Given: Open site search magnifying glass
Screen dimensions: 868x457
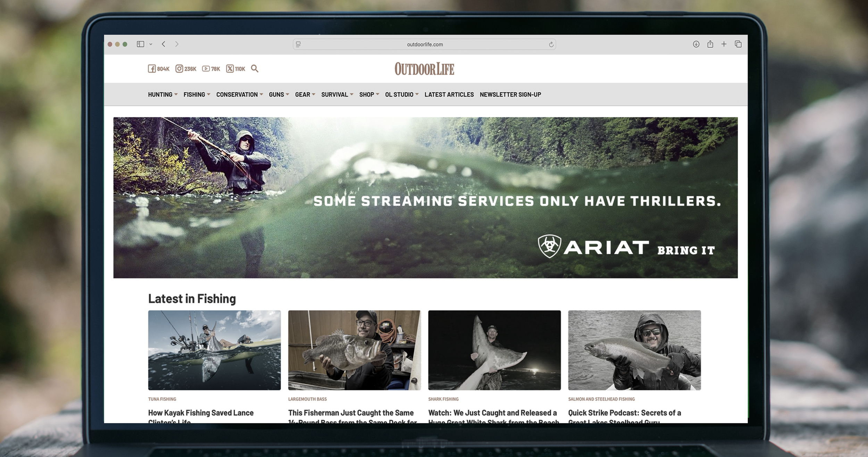Looking at the screenshot, I should click(254, 69).
